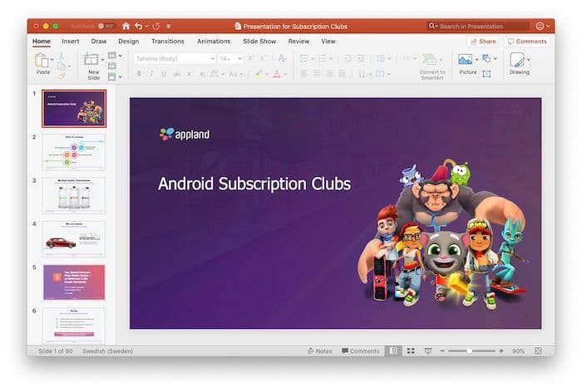Apply the text highlight color
582x392 pixels.
[259, 74]
